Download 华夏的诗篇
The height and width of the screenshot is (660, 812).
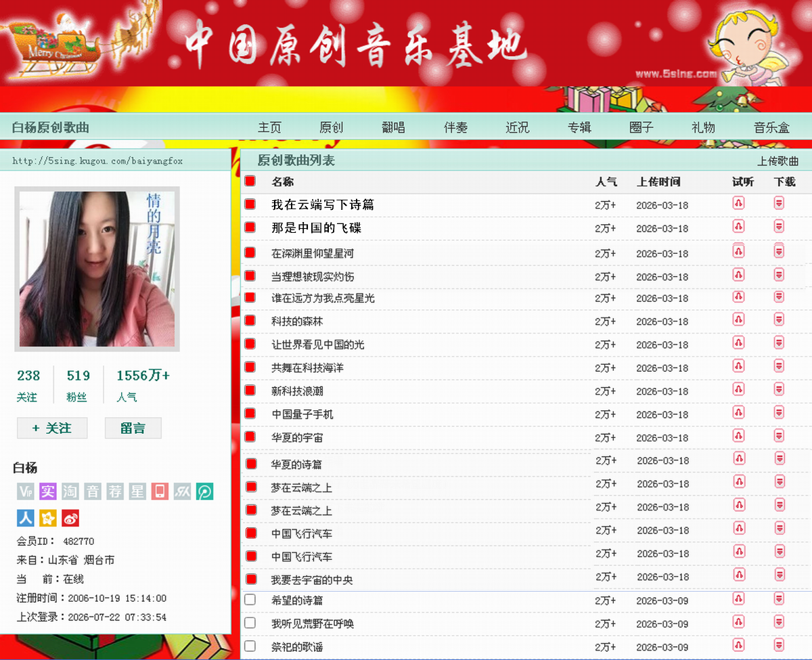pos(779,459)
